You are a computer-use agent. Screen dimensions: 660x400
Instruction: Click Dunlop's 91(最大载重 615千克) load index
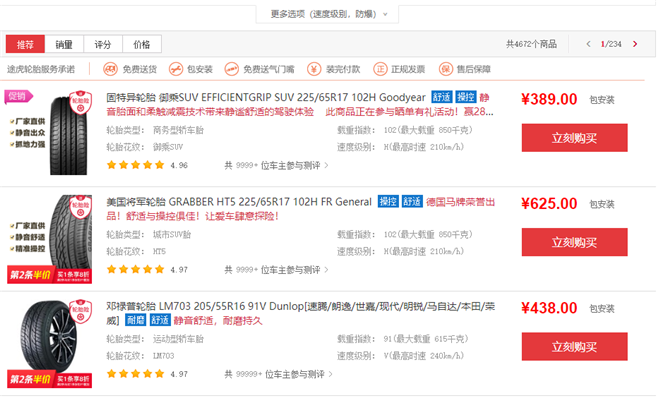click(x=426, y=339)
